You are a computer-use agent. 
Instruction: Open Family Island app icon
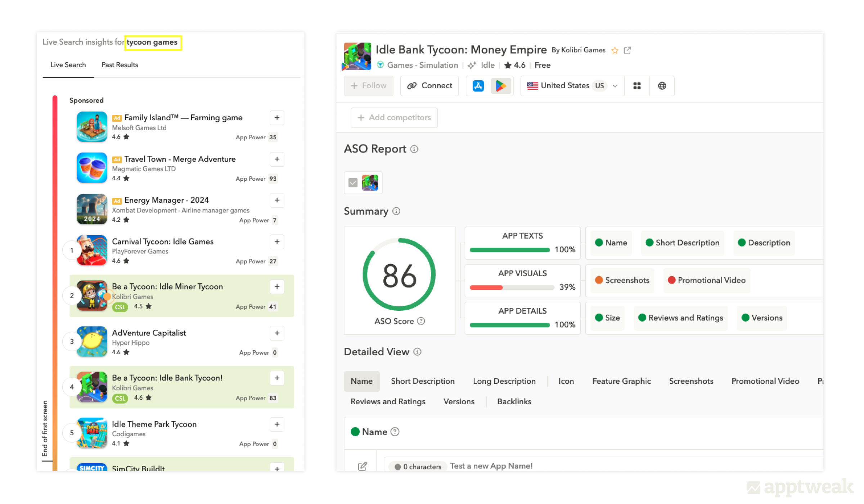coord(92,126)
